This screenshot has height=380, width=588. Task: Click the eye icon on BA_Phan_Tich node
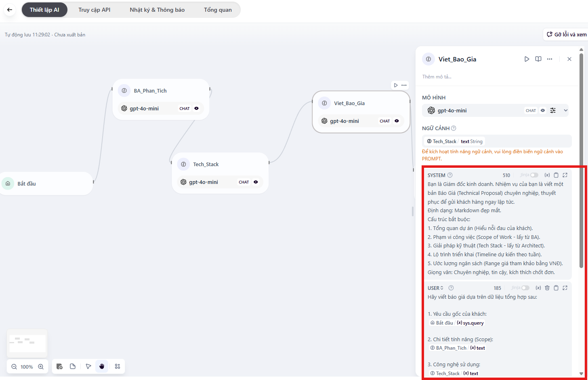tap(197, 108)
